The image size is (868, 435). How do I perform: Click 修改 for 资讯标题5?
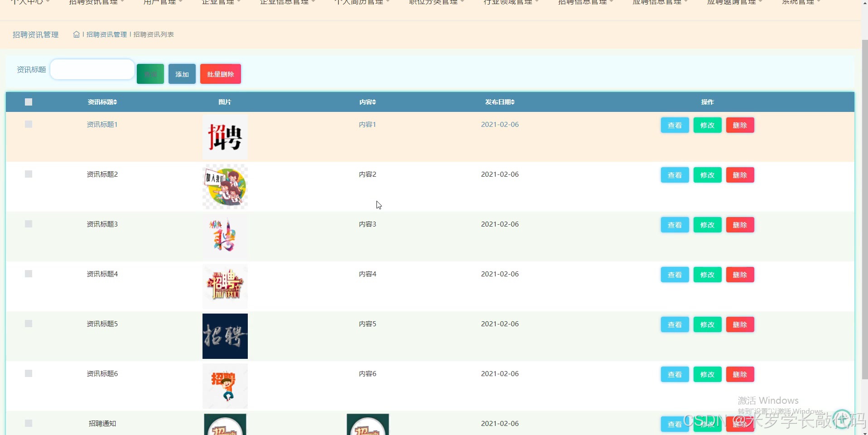point(708,324)
